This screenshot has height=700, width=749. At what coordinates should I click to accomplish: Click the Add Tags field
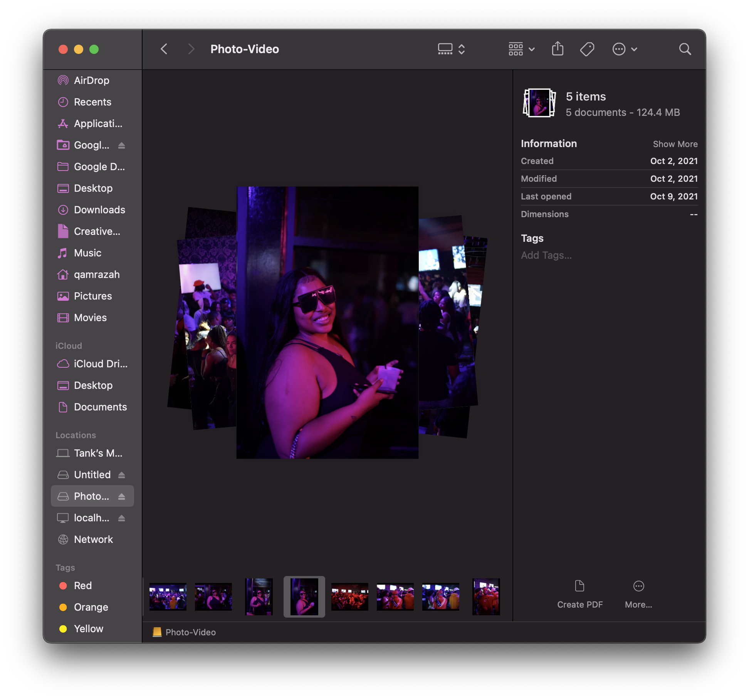point(546,255)
